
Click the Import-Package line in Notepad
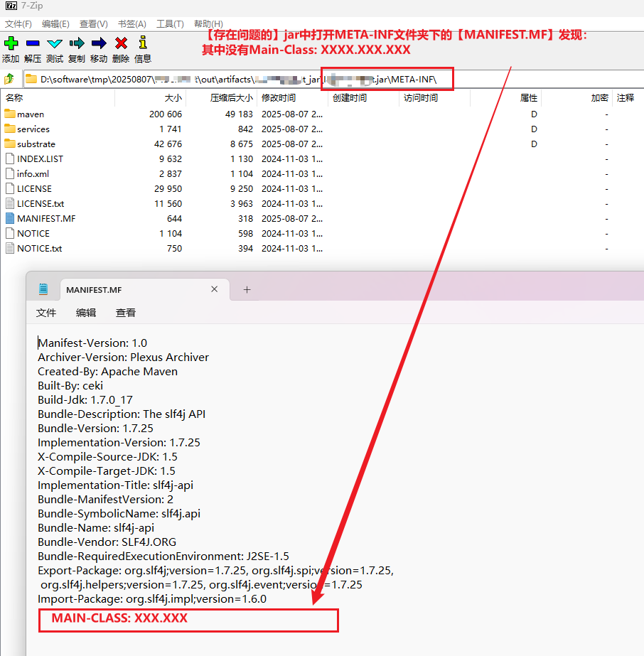pos(152,598)
